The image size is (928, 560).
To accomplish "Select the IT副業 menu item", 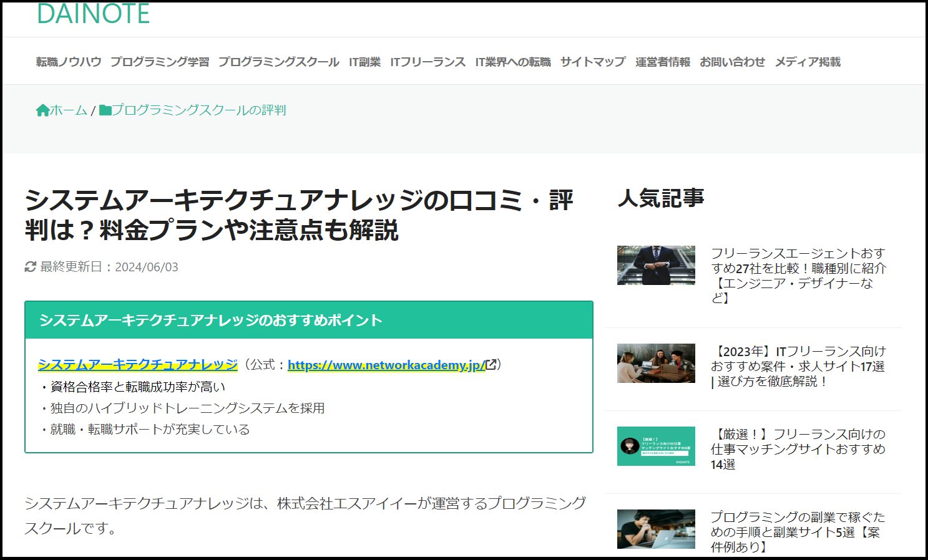I will click(x=364, y=62).
